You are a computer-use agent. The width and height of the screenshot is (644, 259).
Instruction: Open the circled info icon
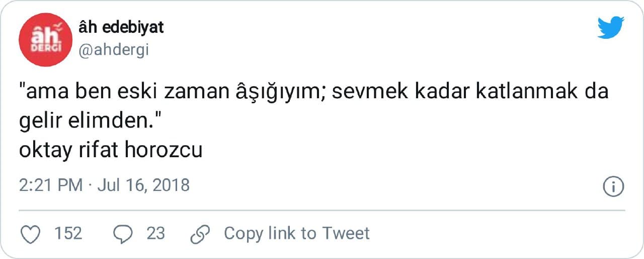pyautogui.click(x=613, y=186)
